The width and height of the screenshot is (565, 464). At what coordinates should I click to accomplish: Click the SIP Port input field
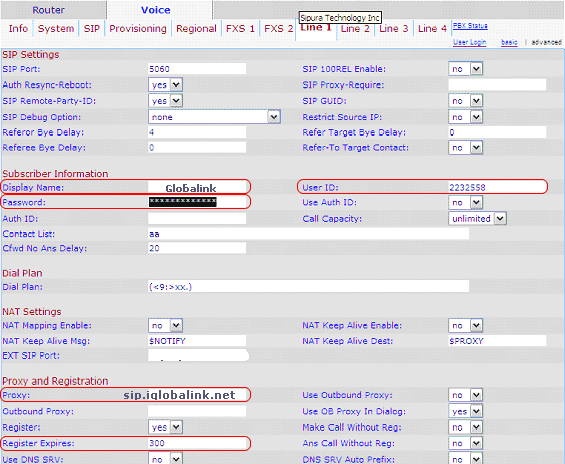click(x=197, y=69)
